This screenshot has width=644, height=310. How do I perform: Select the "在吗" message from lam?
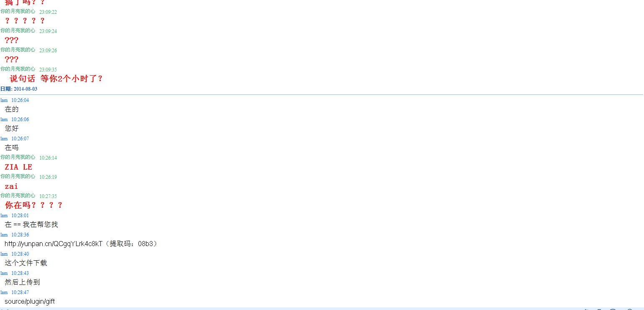[x=12, y=147]
